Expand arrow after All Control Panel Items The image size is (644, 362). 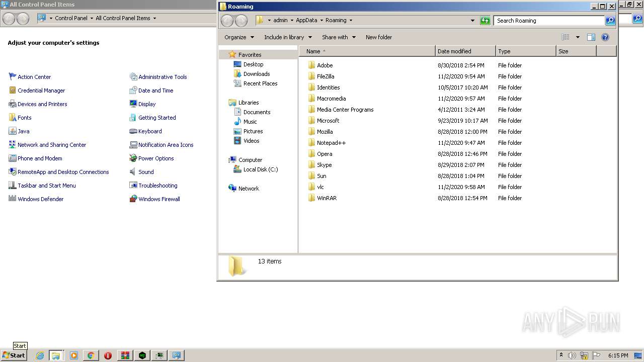pyautogui.click(x=154, y=18)
